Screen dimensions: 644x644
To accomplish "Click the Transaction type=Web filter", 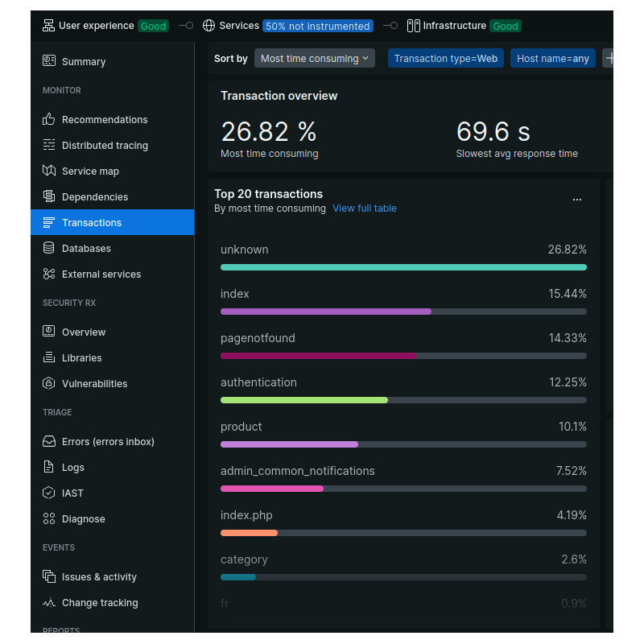I will coord(445,58).
